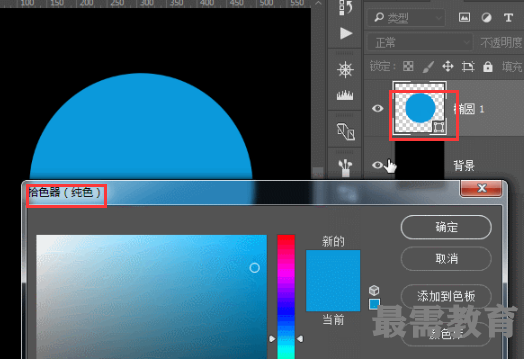Lock image pixels brush icon
The width and height of the screenshot is (524, 361).
(x=428, y=67)
